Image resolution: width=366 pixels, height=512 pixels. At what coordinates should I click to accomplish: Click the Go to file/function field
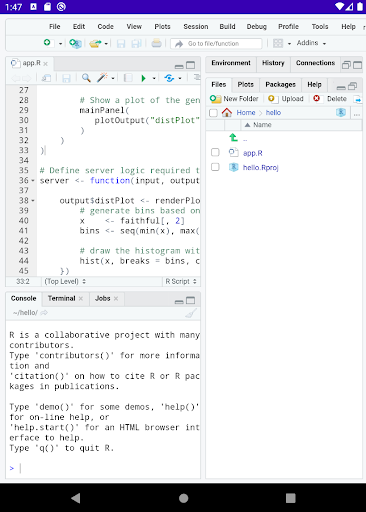[x=216, y=44]
